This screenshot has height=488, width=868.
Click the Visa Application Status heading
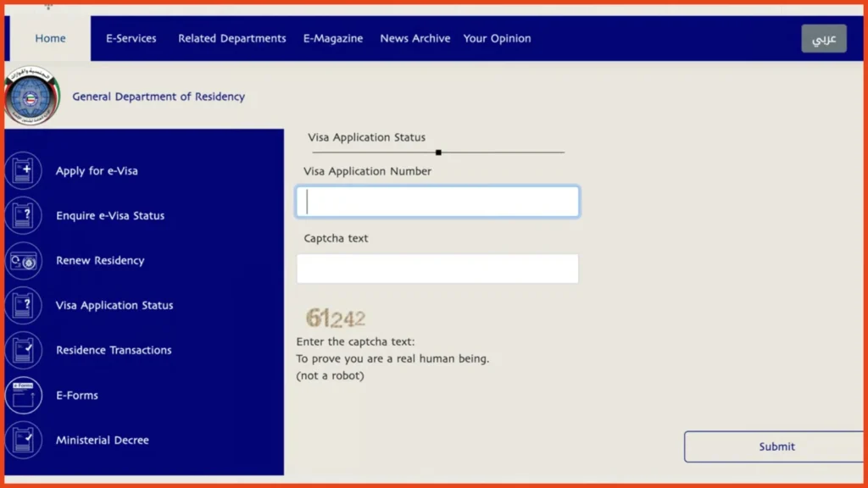point(366,137)
